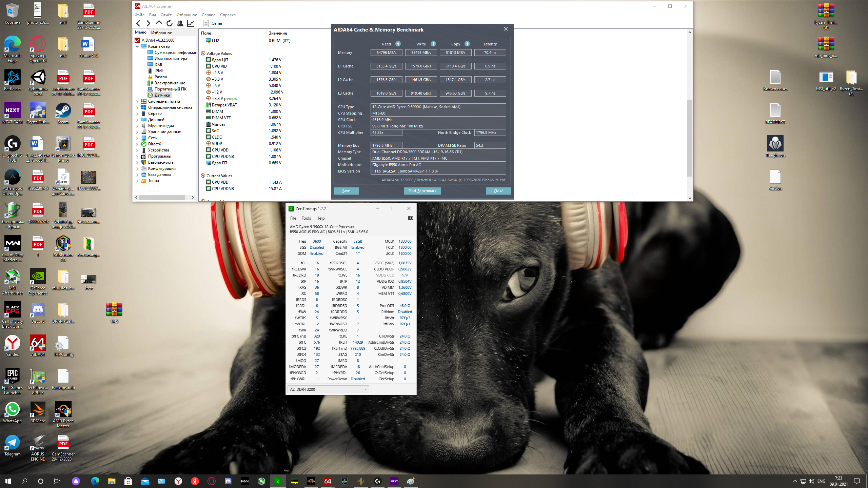This screenshot has height=488, width=868.
Task: Open ZenTimings Tools menu
Action: pos(306,218)
